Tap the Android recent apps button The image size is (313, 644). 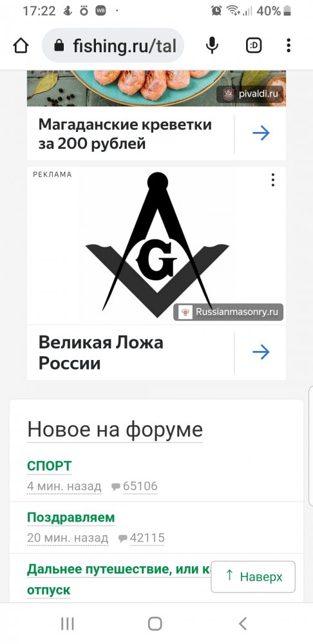click(x=68, y=624)
